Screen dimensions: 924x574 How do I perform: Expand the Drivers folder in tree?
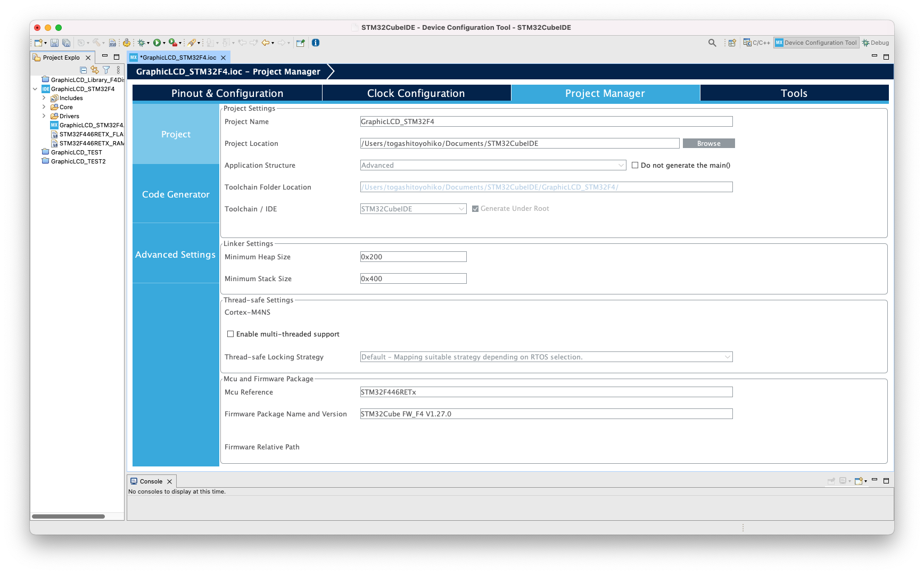tap(44, 116)
